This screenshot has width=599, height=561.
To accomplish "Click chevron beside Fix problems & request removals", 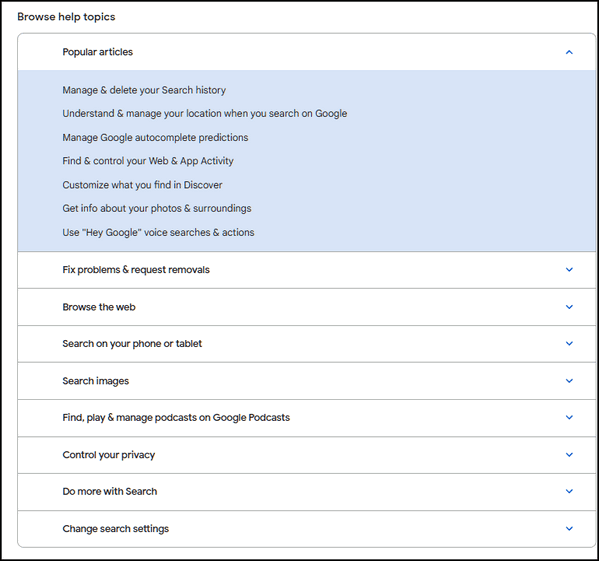I will (569, 270).
